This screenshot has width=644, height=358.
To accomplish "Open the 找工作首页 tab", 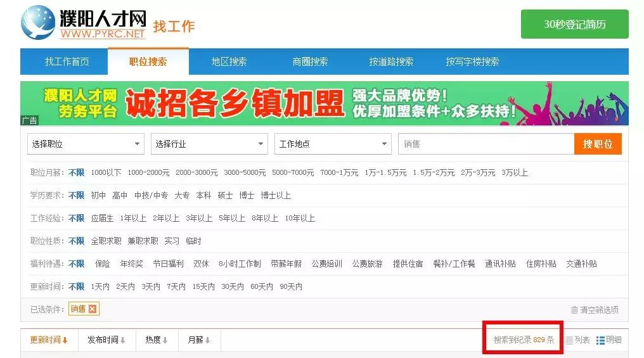I will [67, 61].
